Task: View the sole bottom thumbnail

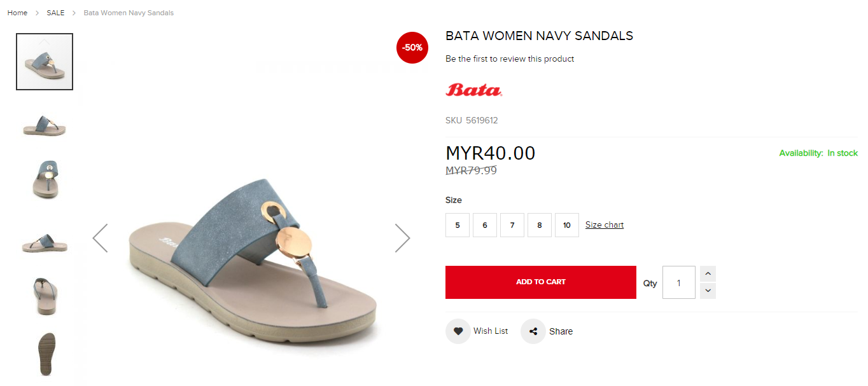Action: point(45,354)
